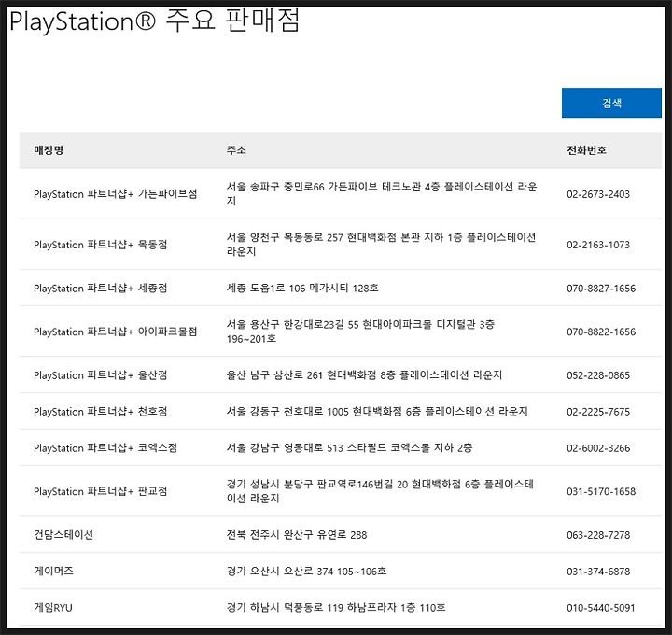This screenshot has height=635, width=672.
Task: Select store PlayStation 파트너샵+ 울산점
Action: pos(100,375)
